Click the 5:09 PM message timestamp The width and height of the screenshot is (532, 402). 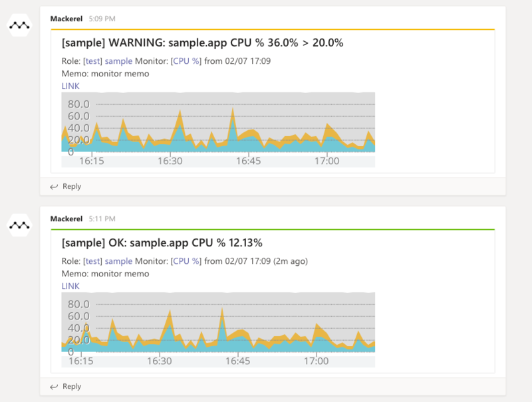(x=102, y=19)
